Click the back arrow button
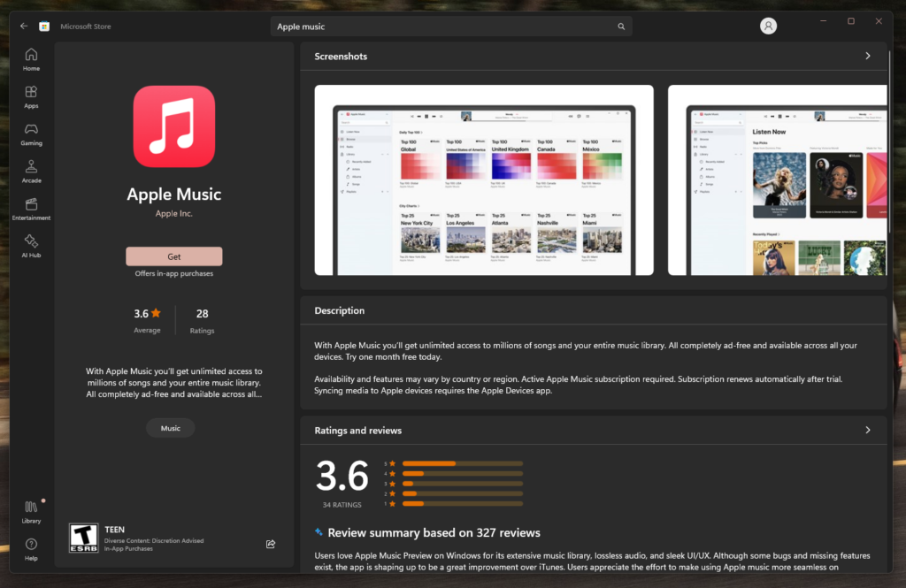Viewport: 906px width, 588px height. coord(24,27)
